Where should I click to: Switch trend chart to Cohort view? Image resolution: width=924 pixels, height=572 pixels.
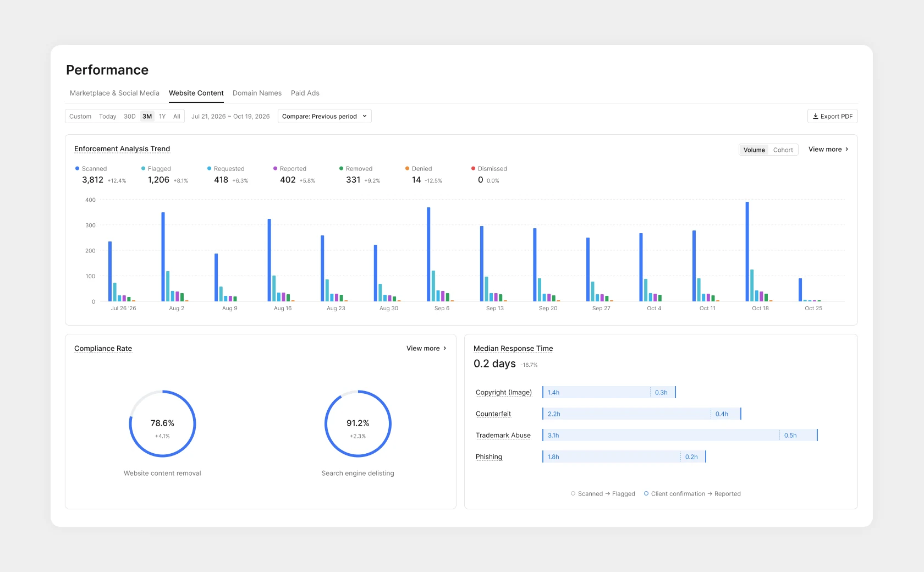point(783,150)
